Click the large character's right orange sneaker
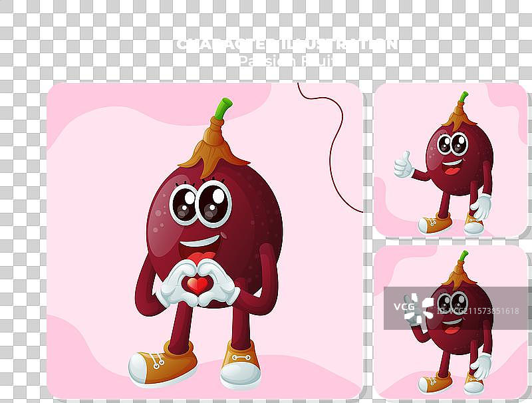The image size is (532, 403). click(x=240, y=364)
